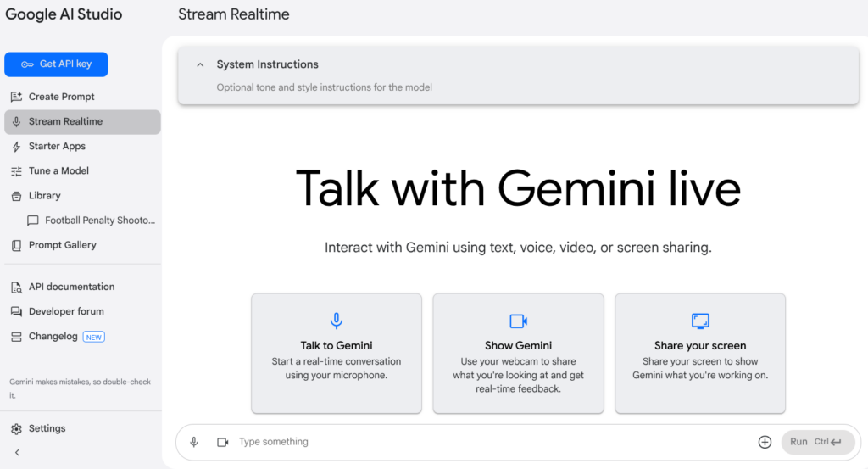Open Settings in the sidebar
Image resolution: width=868 pixels, height=469 pixels.
[x=82, y=428]
